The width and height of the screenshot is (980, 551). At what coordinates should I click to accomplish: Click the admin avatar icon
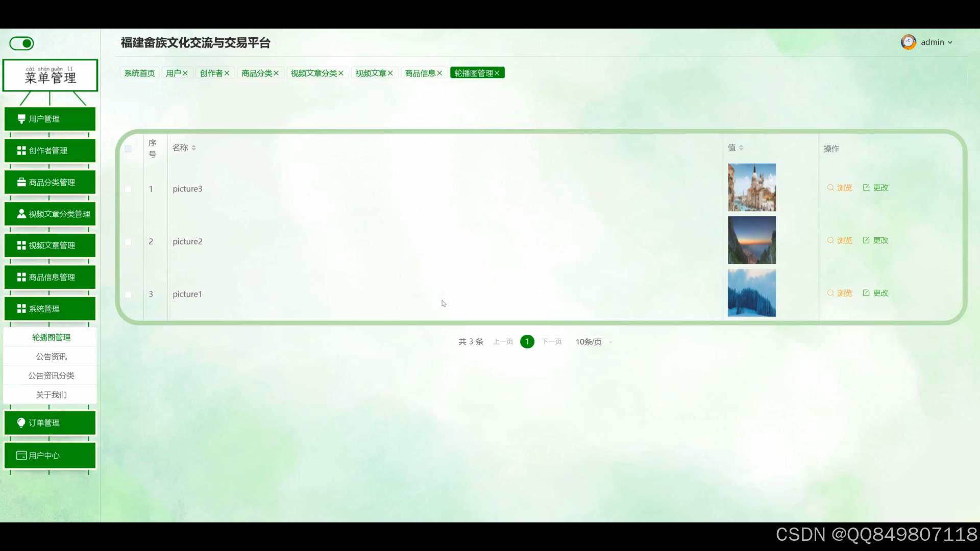908,42
